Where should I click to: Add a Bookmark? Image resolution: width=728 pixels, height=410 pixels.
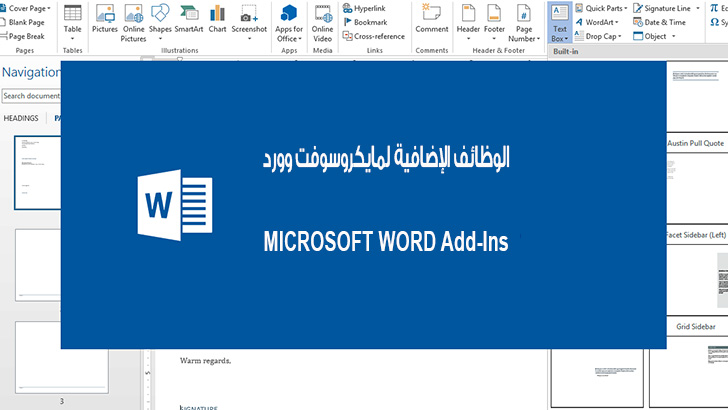click(x=365, y=22)
